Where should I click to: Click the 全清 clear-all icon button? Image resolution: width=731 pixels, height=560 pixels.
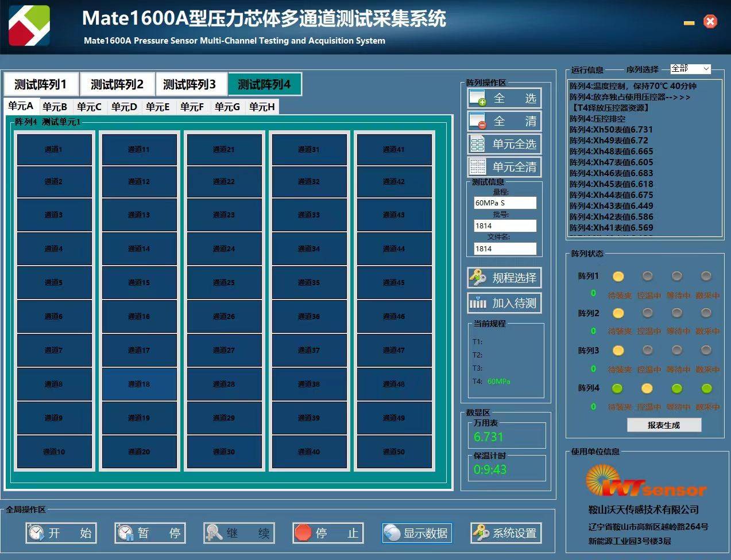[504, 121]
